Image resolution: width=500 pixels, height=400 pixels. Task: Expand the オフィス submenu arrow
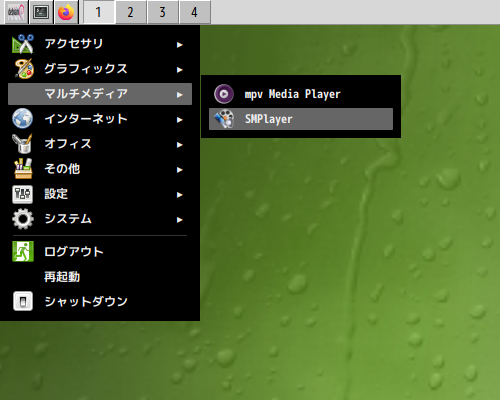pyautogui.click(x=180, y=145)
